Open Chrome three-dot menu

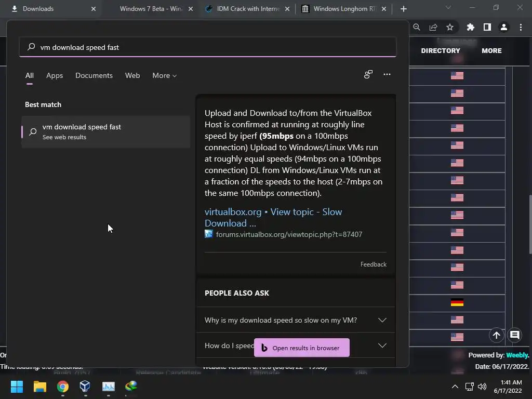(x=521, y=27)
